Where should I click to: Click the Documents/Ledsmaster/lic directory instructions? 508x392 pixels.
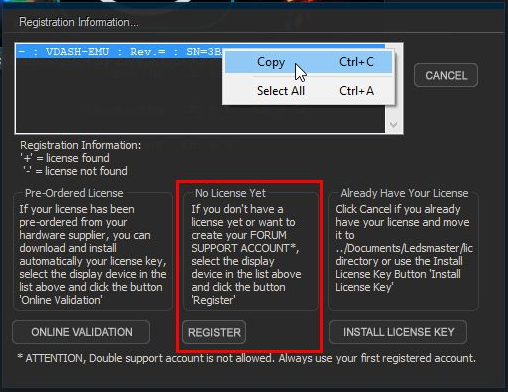(x=403, y=248)
